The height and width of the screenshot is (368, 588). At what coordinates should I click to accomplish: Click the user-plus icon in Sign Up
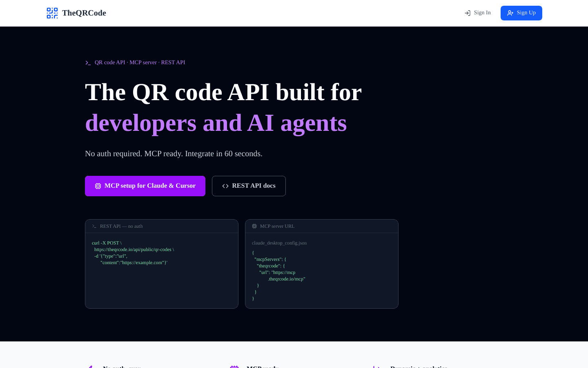(510, 13)
